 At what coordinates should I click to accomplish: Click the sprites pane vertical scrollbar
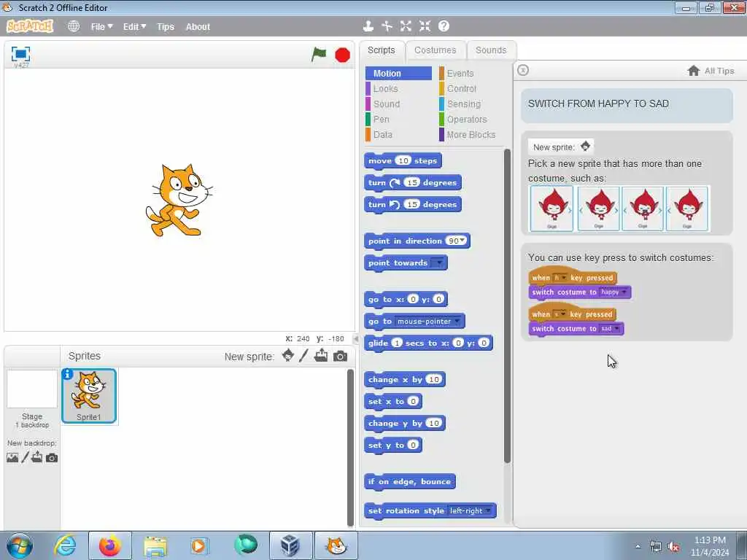coord(351,448)
